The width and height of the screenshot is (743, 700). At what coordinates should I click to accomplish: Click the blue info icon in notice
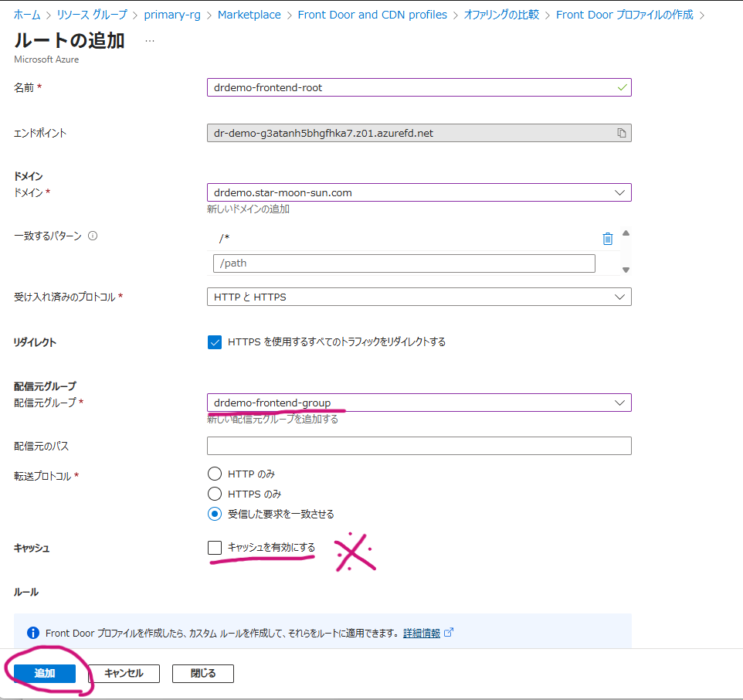33,633
